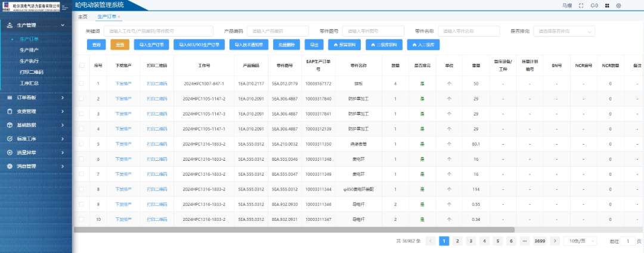This screenshot has height=253, width=644.
Task: Open the settings gear icon
Action: (619, 5)
